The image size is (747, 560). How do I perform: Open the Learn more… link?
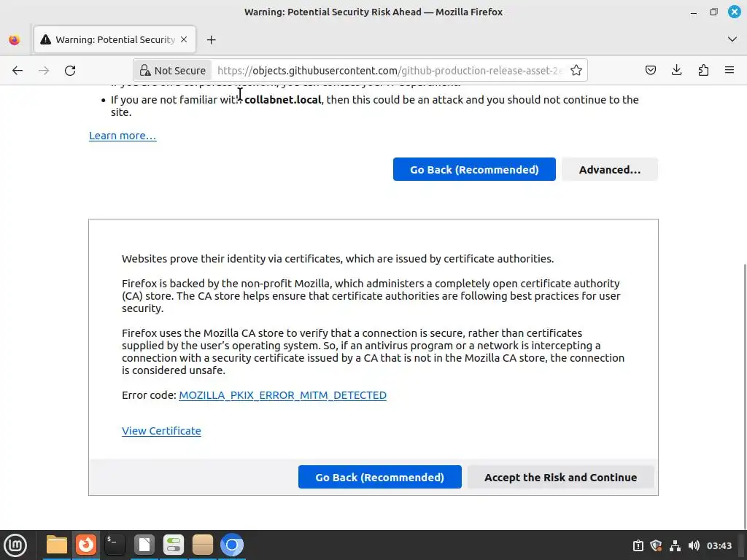pyautogui.click(x=123, y=136)
